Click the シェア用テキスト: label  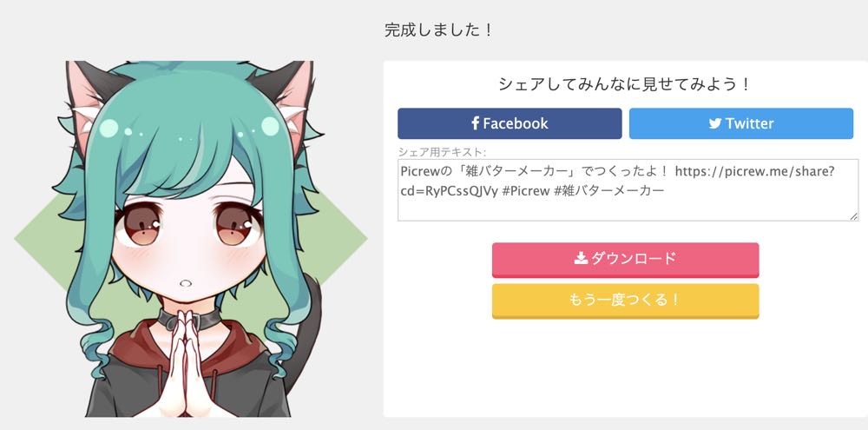(x=442, y=152)
